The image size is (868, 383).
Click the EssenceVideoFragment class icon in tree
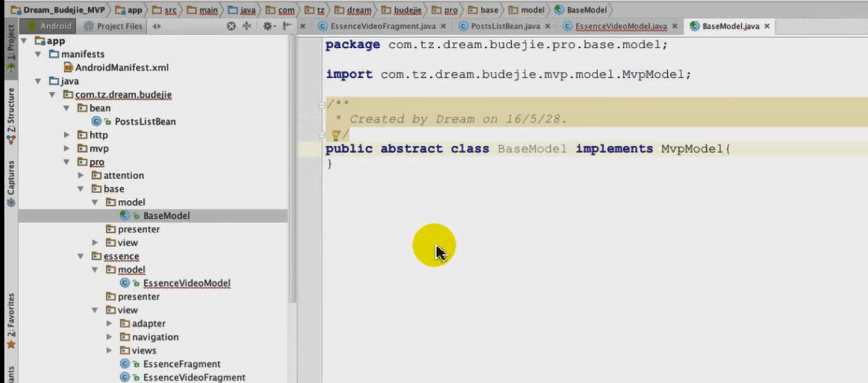coord(125,378)
